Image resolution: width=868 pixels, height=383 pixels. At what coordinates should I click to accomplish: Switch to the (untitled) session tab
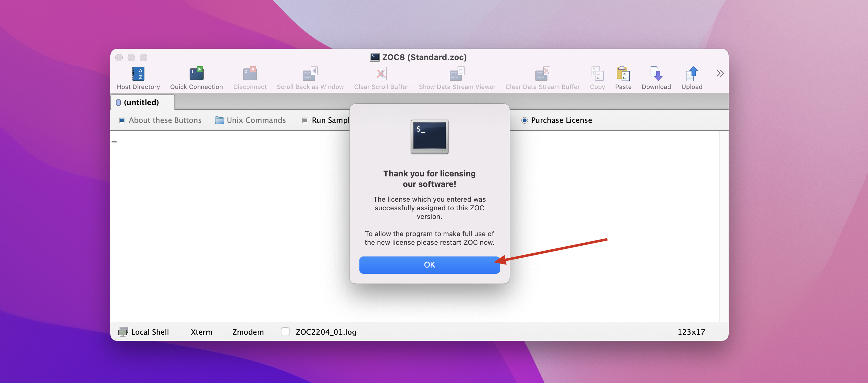coord(141,102)
